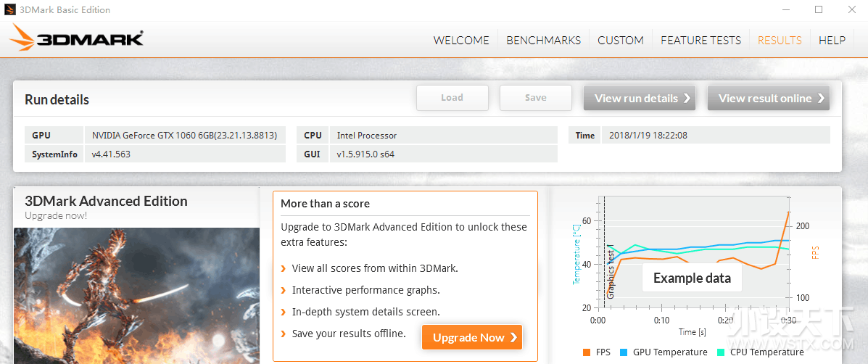Click the Load button
Image resolution: width=868 pixels, height=364 pixels.
452,98
